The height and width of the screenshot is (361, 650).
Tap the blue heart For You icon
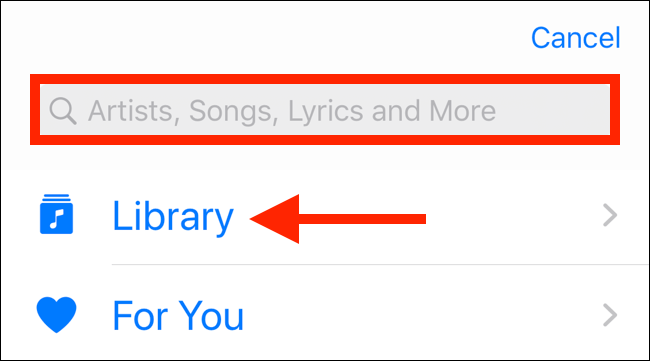coord(56,315)
